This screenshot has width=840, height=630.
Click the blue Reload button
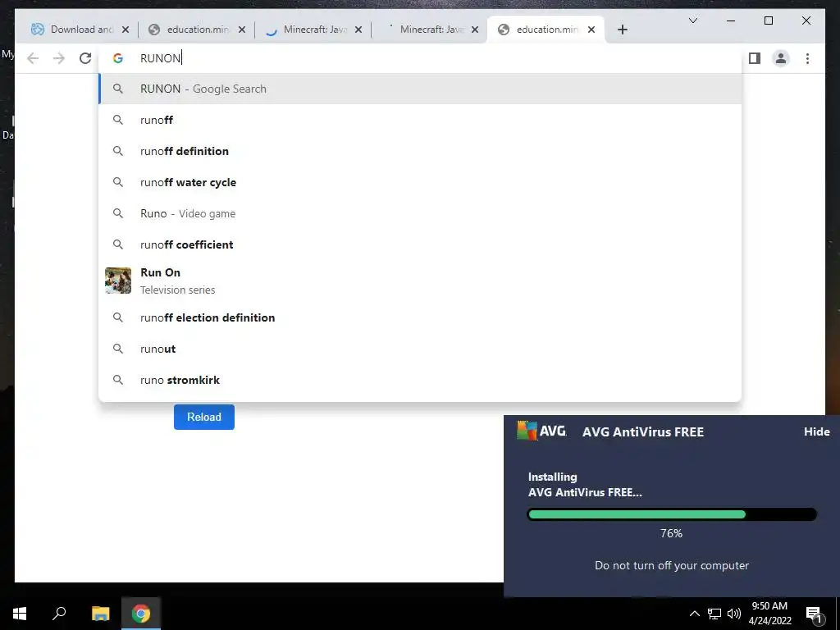pos(204,417)
